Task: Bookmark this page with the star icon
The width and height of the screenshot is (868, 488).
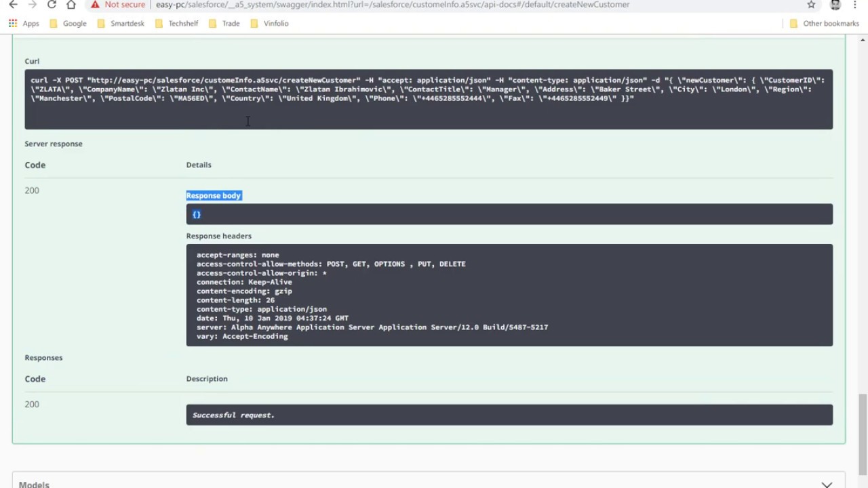Action: (x=811, y=5)
